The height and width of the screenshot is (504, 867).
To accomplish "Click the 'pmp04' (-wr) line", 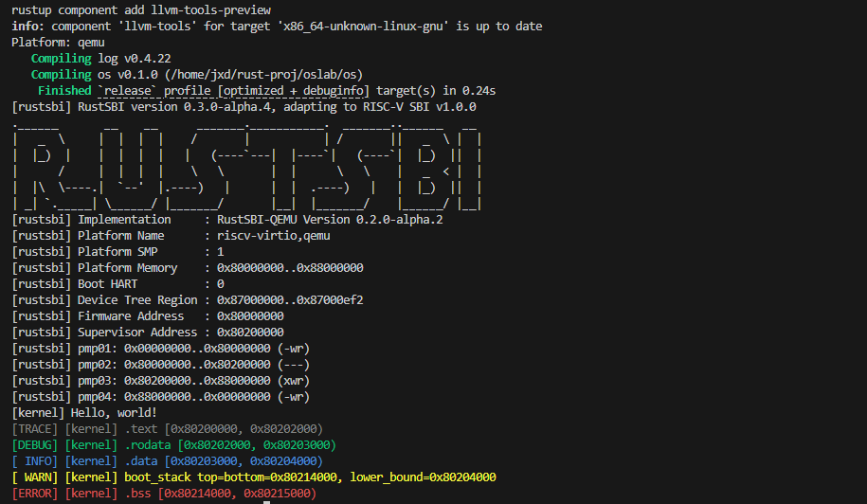I will coord(160,396).
